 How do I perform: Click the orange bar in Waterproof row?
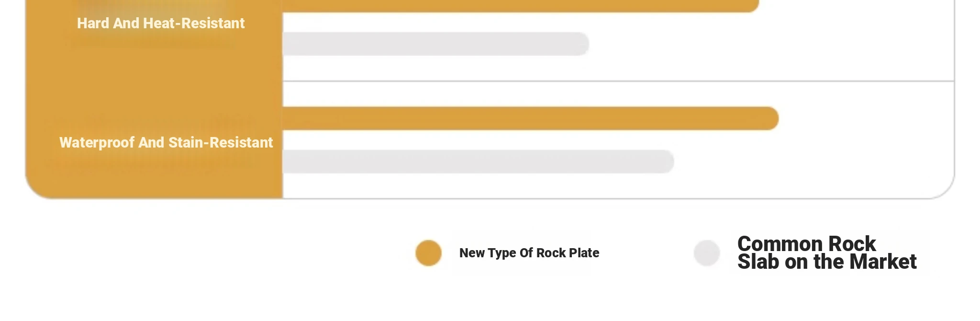point(526,118)
